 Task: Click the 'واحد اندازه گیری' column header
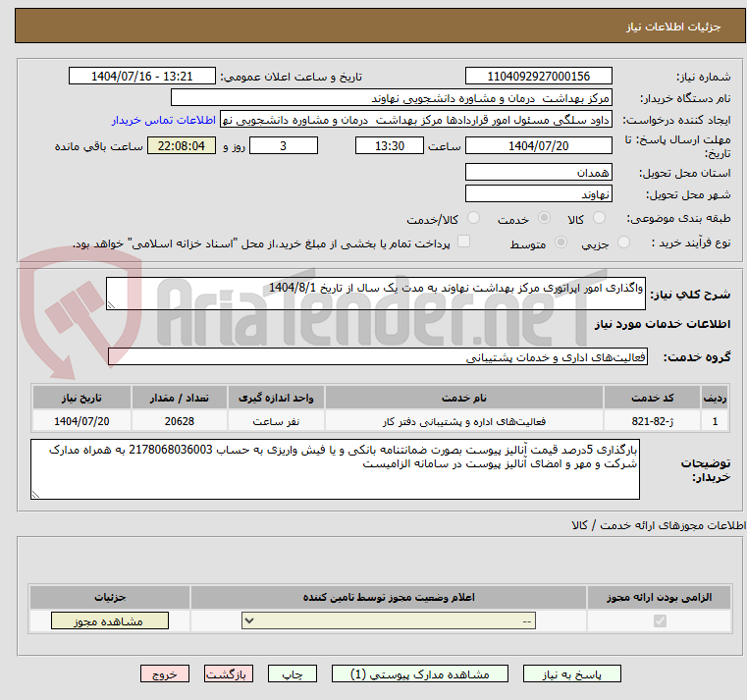pos(276,398)
